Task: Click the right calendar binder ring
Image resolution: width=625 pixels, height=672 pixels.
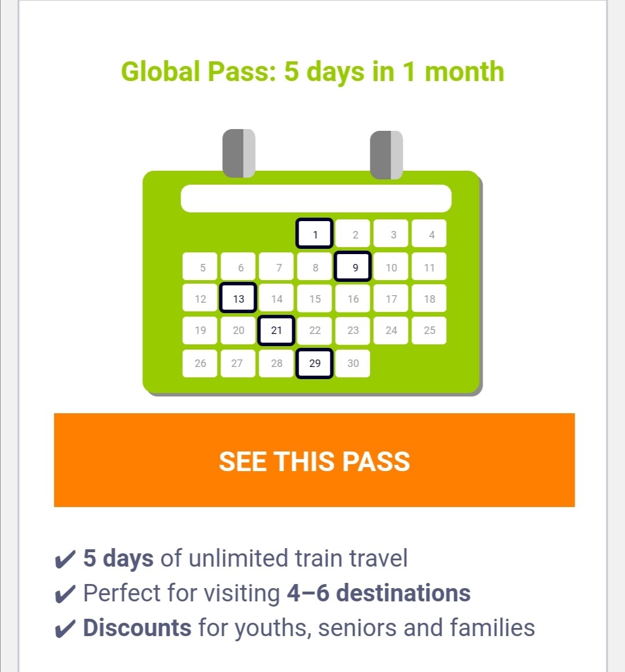Action: pos(386,155)
